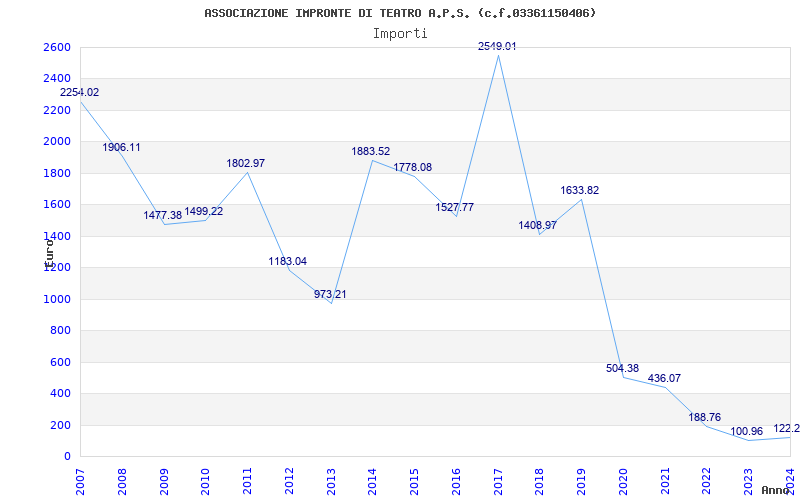Click the year 2010 axis label
800x500 pixels.
tap(206, 482)
